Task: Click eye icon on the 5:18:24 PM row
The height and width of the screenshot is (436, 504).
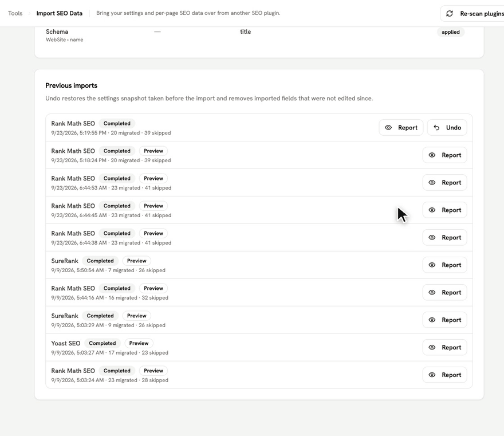Action: pos(432,155)
